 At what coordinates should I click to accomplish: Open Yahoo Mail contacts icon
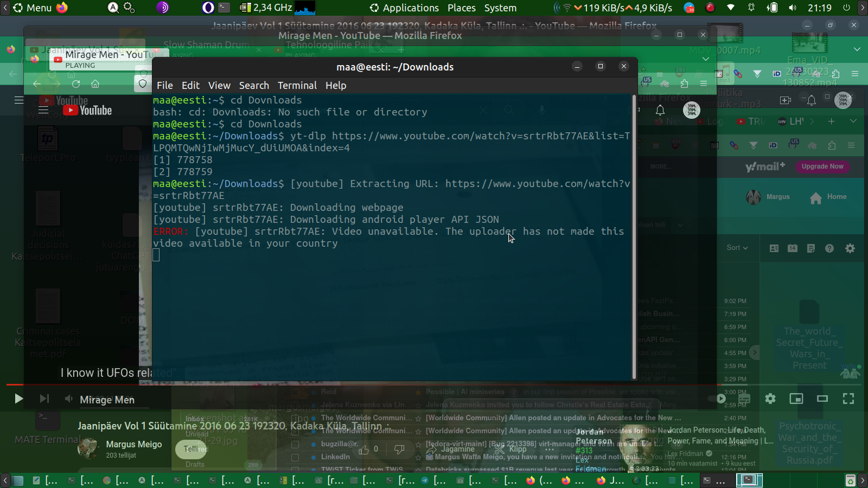(x=774, y=248)
